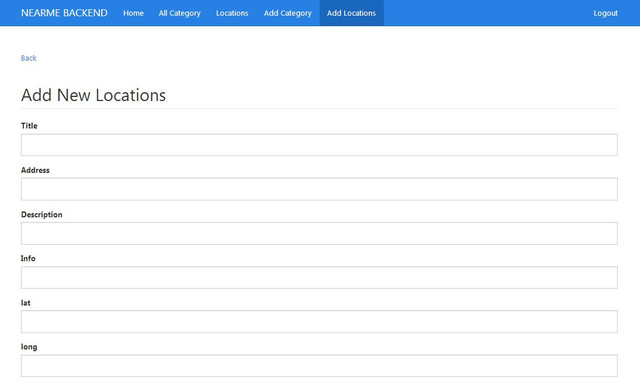Focus the lat input field
This screenshot has width=640, height=384.
pos(319,322)
